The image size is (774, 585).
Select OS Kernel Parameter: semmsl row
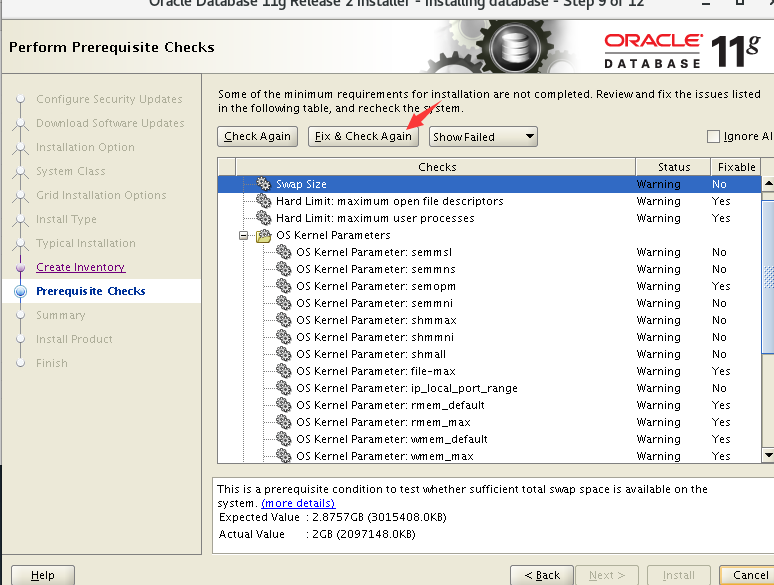489,252
